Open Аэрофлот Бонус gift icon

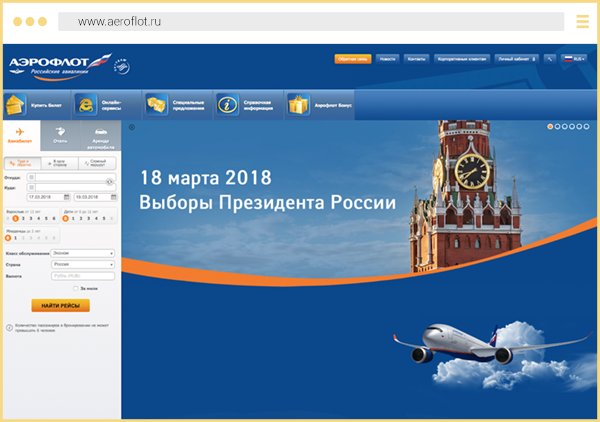coord(298,104)
